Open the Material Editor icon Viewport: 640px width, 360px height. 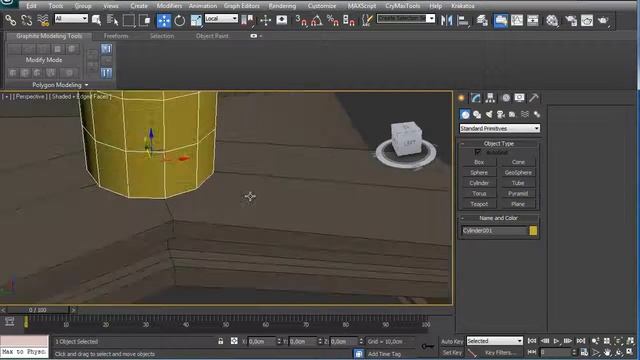[552, 20]
